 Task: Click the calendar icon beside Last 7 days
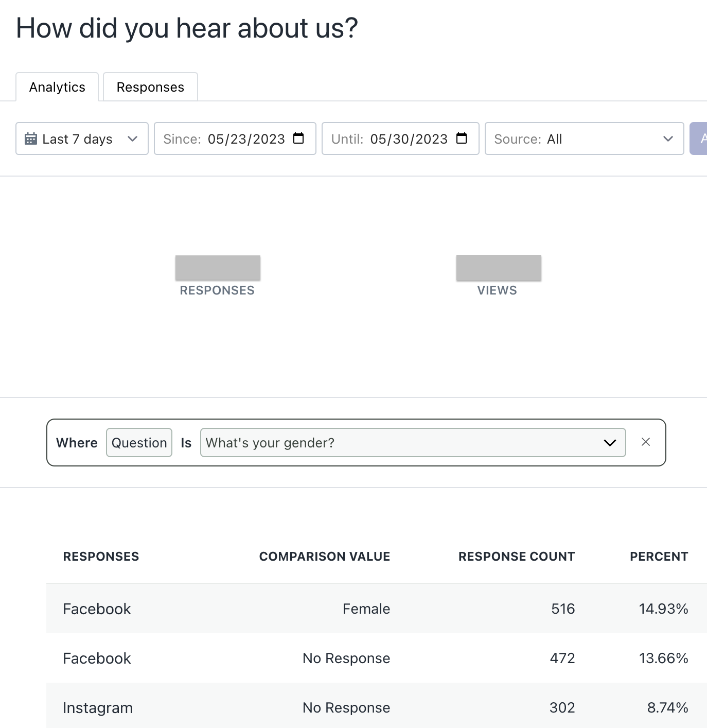tap(31, 139)
